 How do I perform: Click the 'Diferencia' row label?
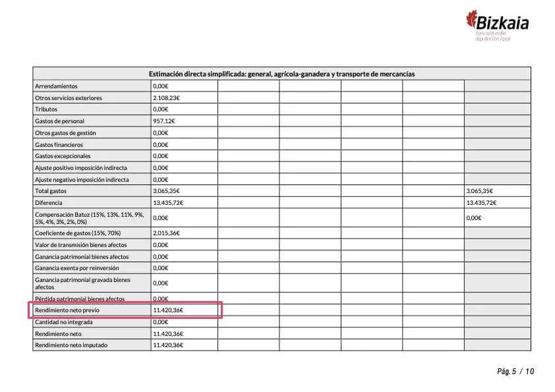pos(49,203)
